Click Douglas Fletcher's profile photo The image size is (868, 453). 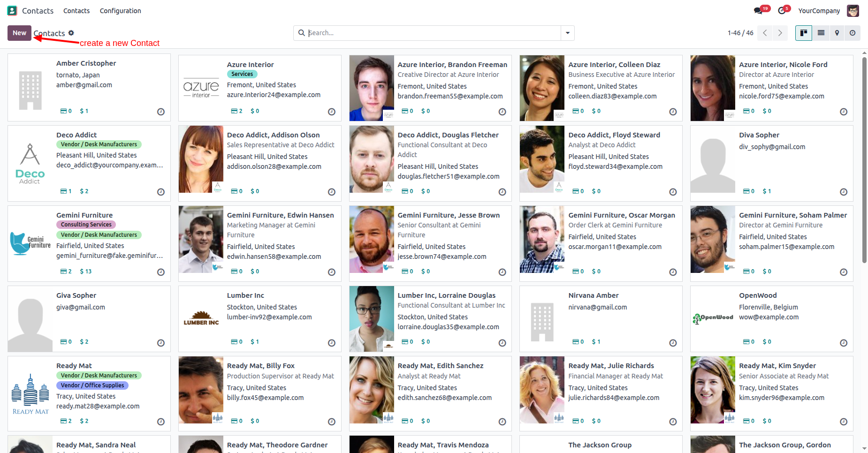pyautogui.click(x=372, y=159)
